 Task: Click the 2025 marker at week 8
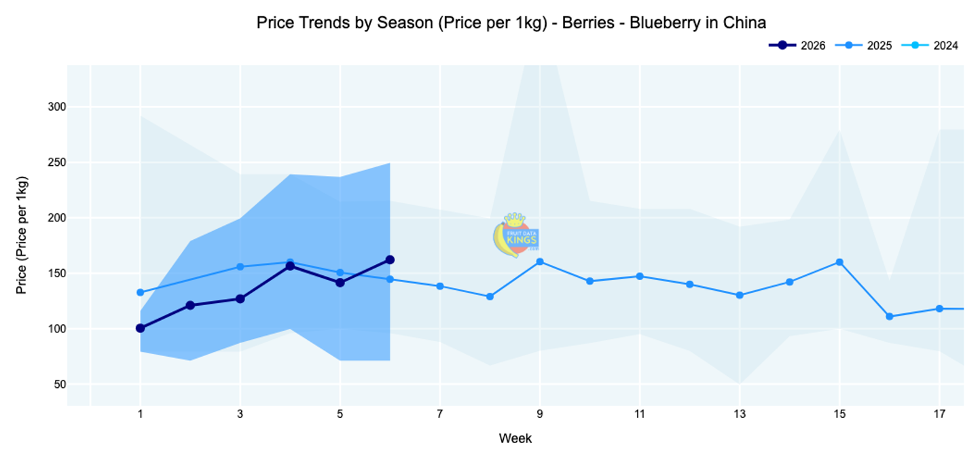point(490,297)
